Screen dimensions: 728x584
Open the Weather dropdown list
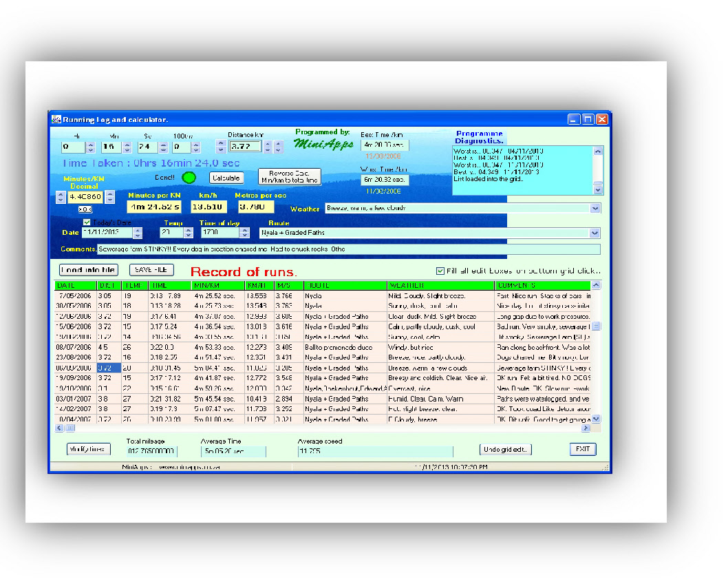[x=595, y=208]
